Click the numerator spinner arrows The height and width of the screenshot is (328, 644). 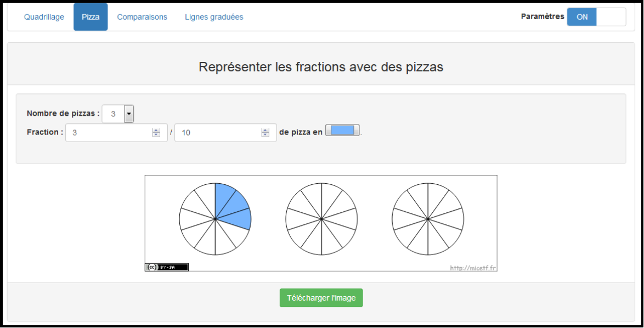click(156, 133)
